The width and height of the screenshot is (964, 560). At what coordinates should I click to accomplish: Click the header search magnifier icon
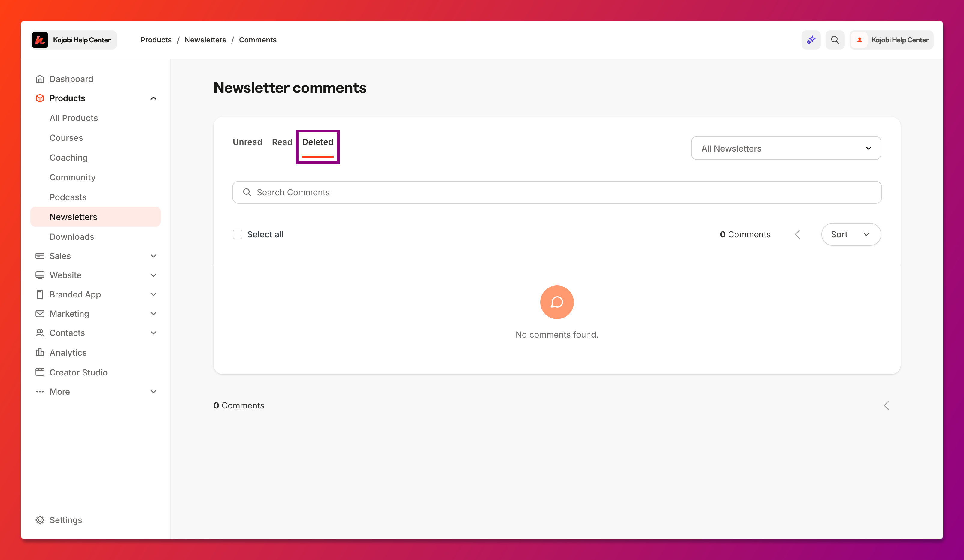[x=835, y=40]
